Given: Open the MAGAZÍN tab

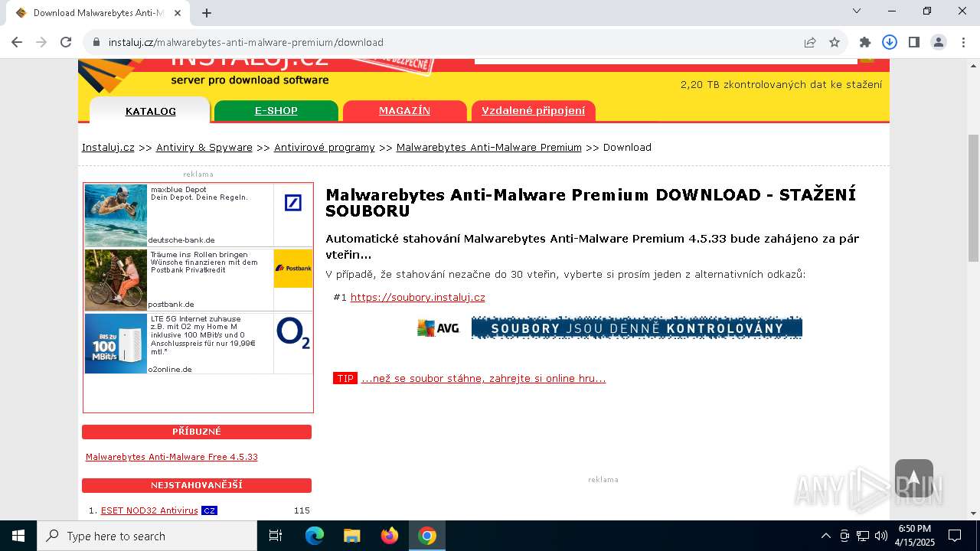Looking at the screenshot, I should pos(404,111).
